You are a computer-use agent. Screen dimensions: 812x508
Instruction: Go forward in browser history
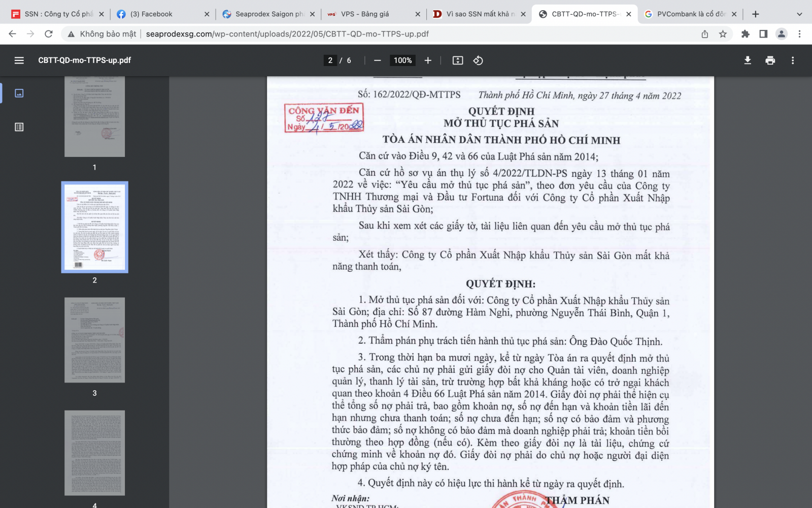(x=30, y=34)
